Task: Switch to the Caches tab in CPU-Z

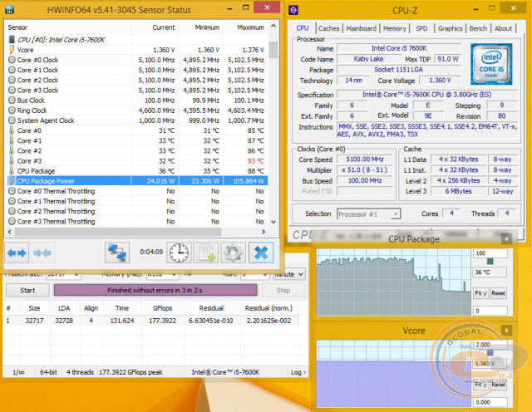Action: [x=329, y=28]
